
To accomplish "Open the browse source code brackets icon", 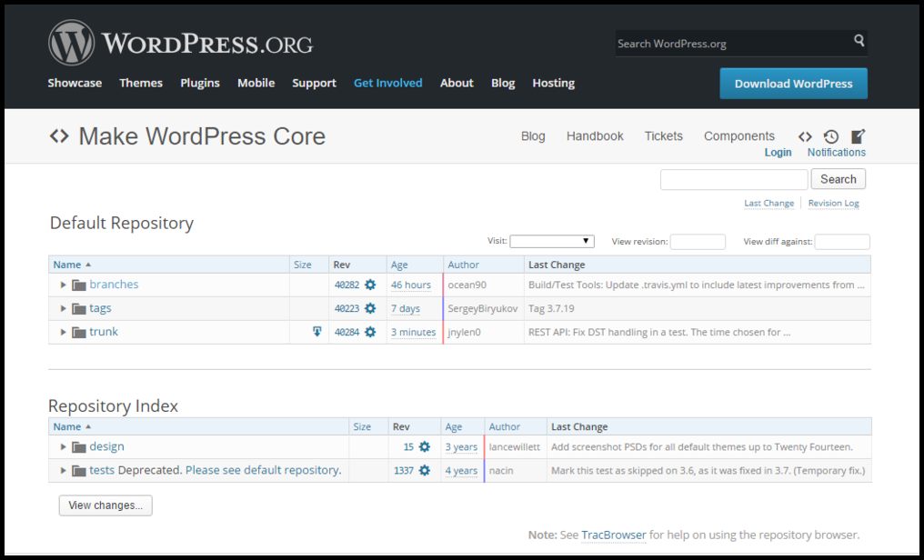I will point(805,136).
